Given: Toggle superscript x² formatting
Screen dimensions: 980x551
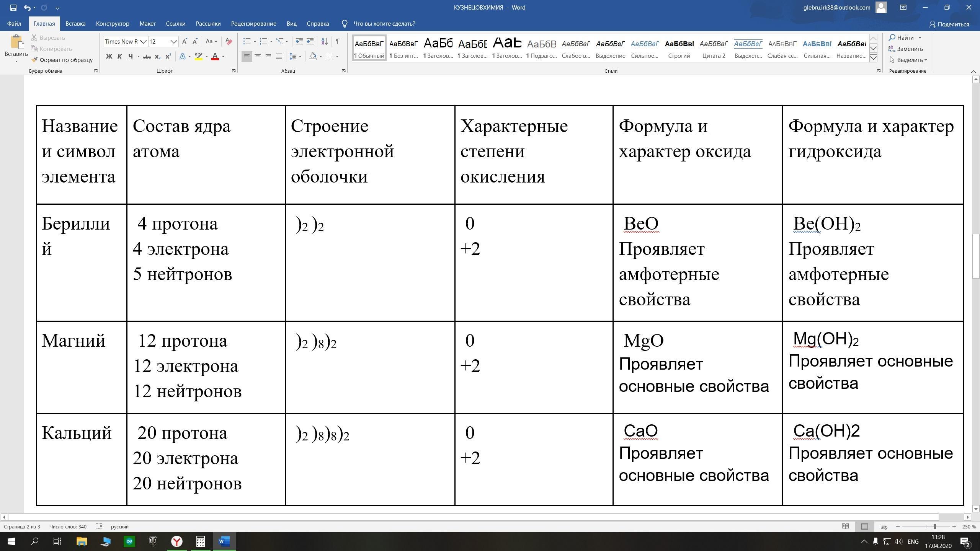Looking at the screenshot, I should [168, 56].
